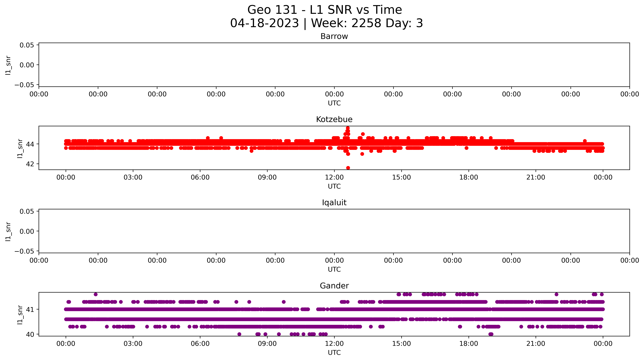Click the 21:00 tick under the Gander plot
The image size is (644, 361).
pos(536,344)
